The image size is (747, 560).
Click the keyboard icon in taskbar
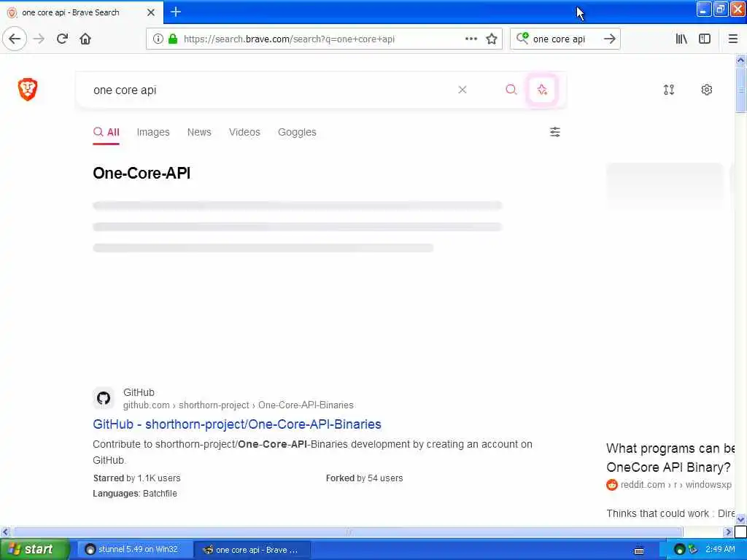(x=639, y=550)
